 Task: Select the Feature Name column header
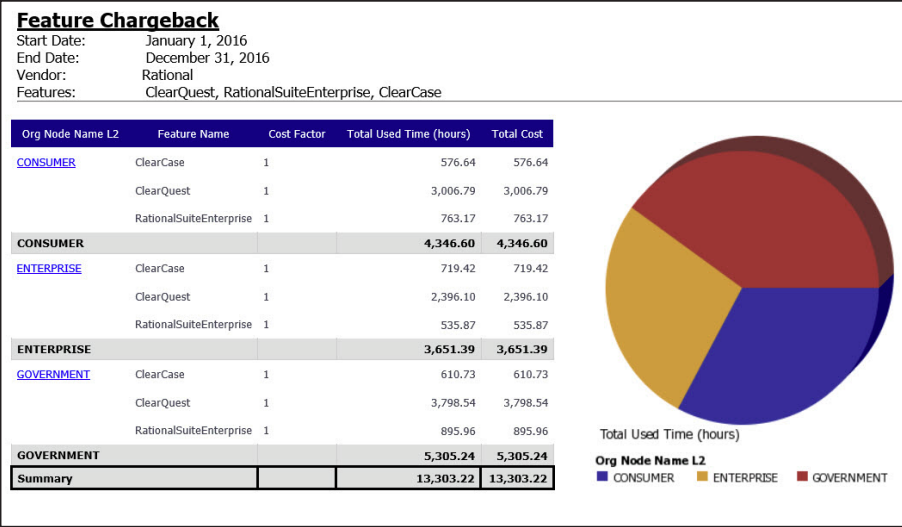(193, 134)
